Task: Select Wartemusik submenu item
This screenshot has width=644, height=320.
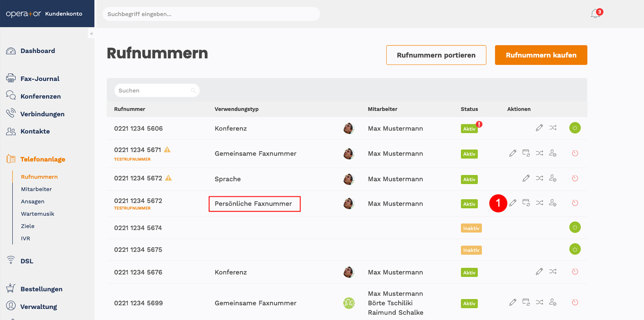Action: click(x=37, y=214)
